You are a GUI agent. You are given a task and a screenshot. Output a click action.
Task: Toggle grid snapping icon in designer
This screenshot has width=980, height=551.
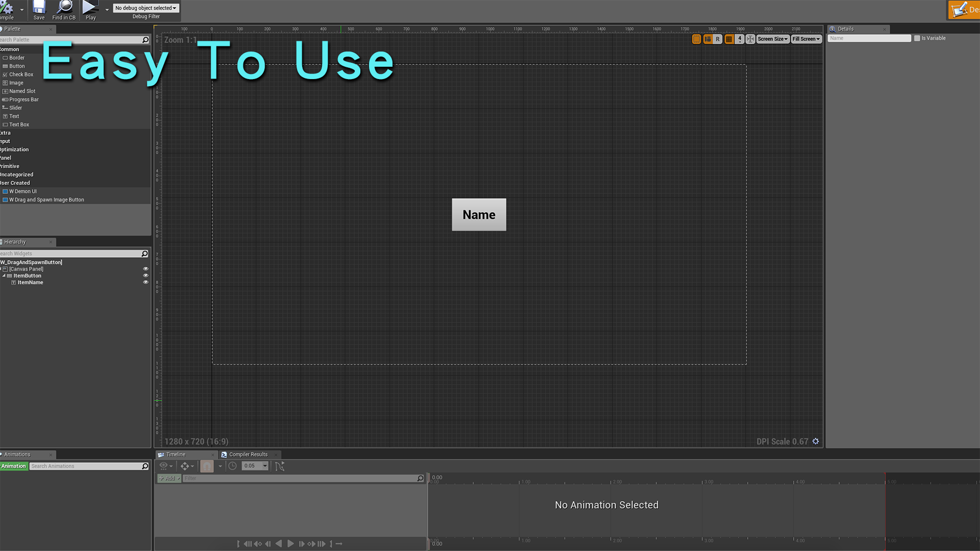pos(729,39)
